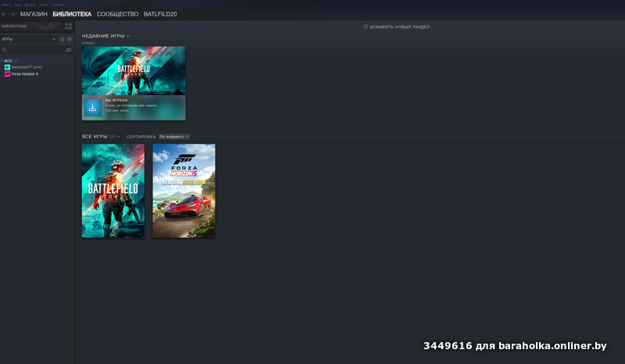This screenshot has width=625, height=364.
Task: Click the recent activity clock icon
Action: (x=62, y=39)
